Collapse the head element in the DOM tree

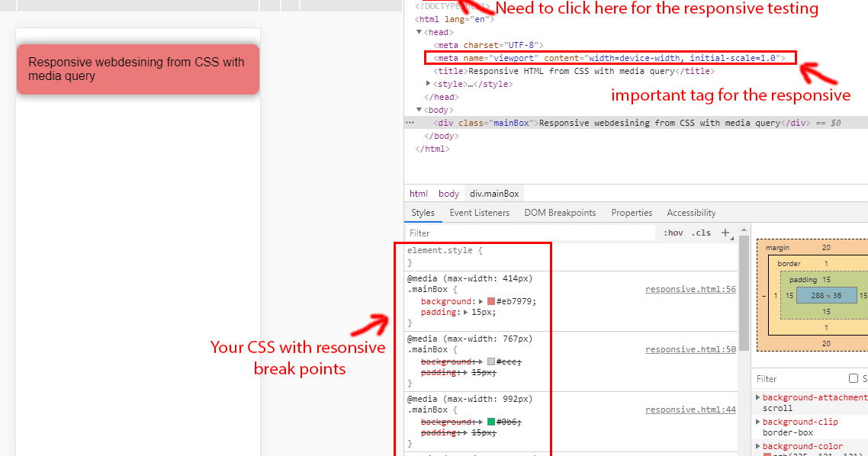[x=420, y=31]
